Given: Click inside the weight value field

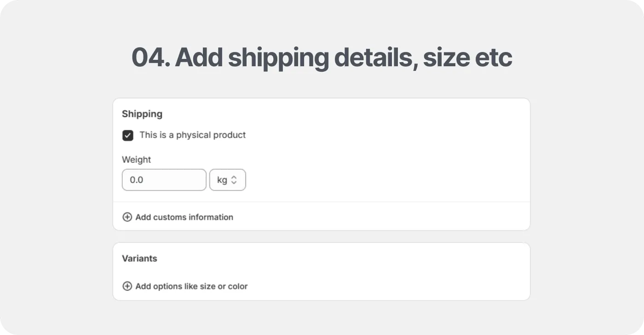Looking at the screenshot, I should [164, 179].
